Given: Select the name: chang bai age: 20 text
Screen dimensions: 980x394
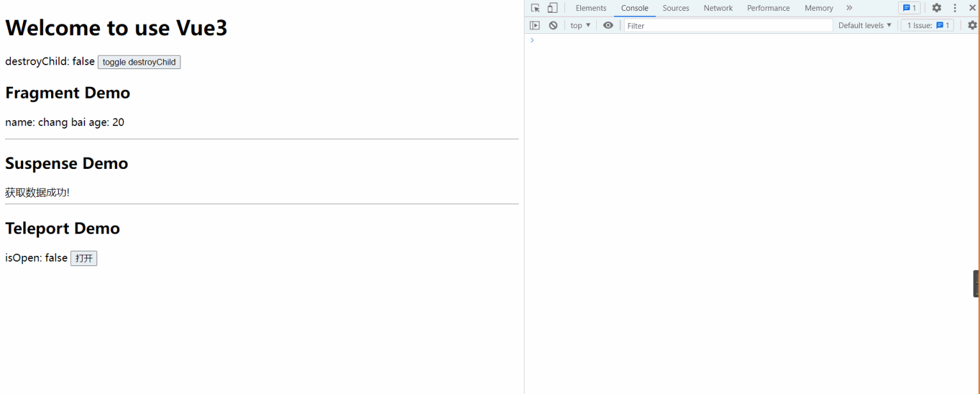Looking at the screenshot, I should pyautogui.click(x=65, y=122).
